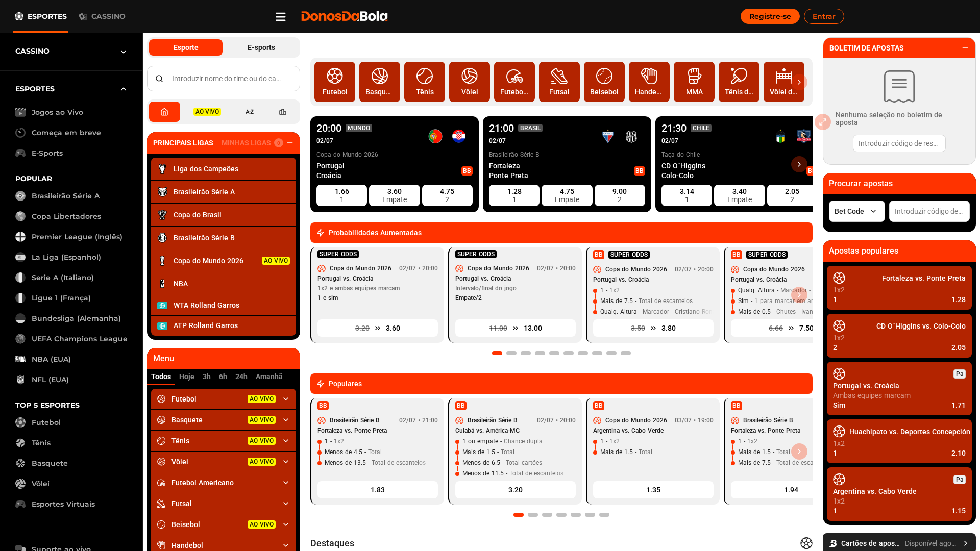Screen dimensions: 980x551
Task: Advance featured matches with dark arrow
Action: tap(799, 164)
